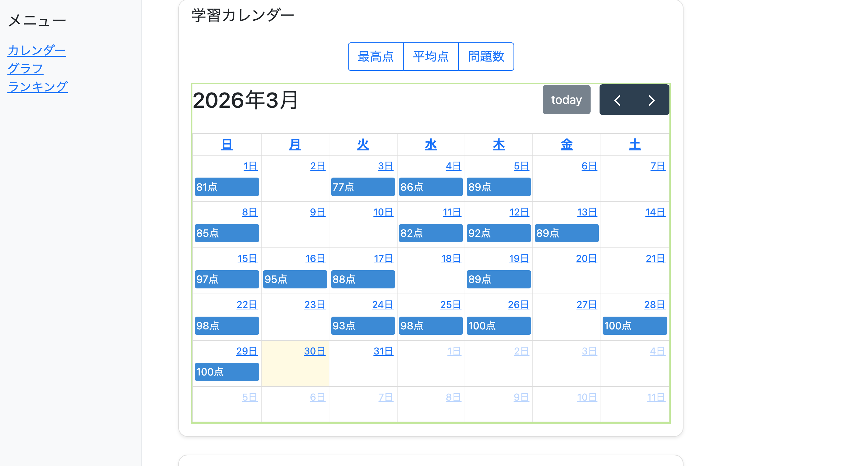The image size is (868, 466).
Task: Open the 31日 date link
Action: pyautogui.click(x=383, y=351)
